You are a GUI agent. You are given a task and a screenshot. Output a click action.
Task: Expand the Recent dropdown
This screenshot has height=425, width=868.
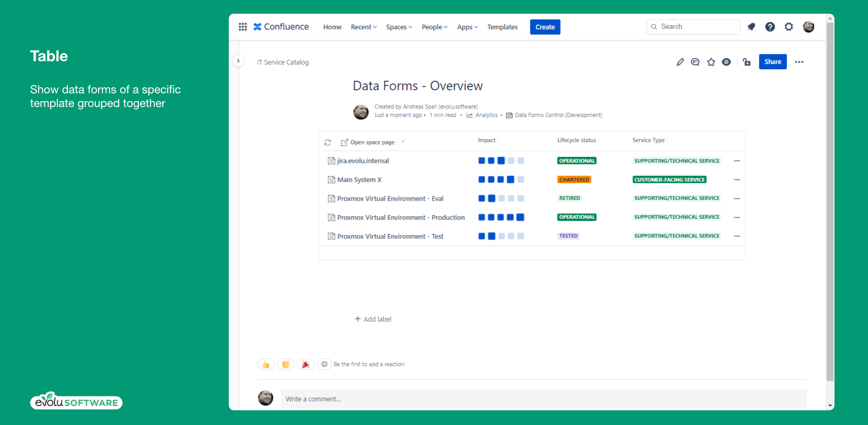pos(364,27)
